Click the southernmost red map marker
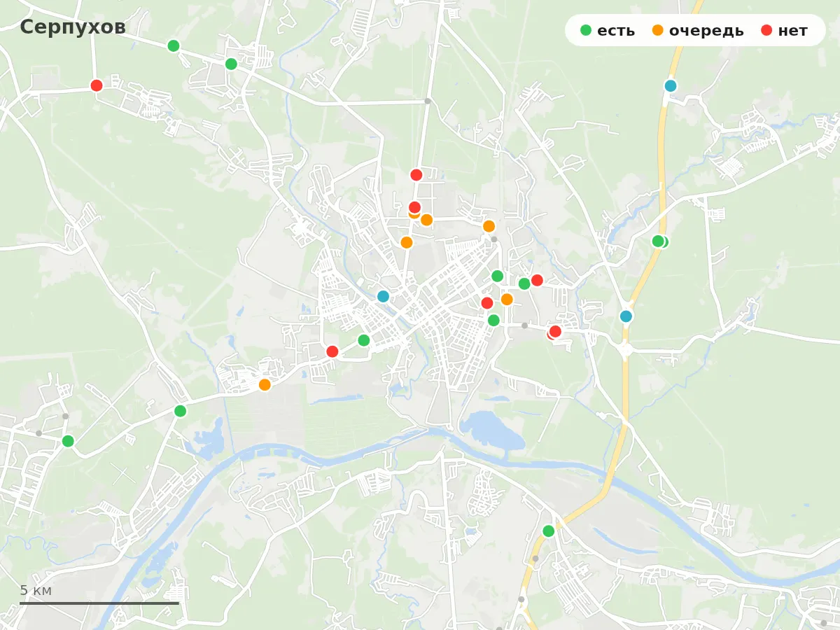The image size is (840, 630). pyautogui.click(x=332, y=351)
